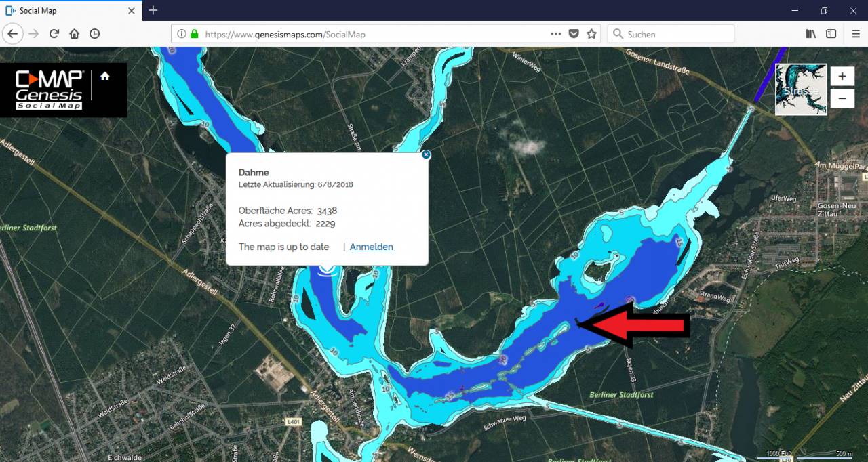
Task: Expand the page actions three-dot menu
Action: click(555, 34)
